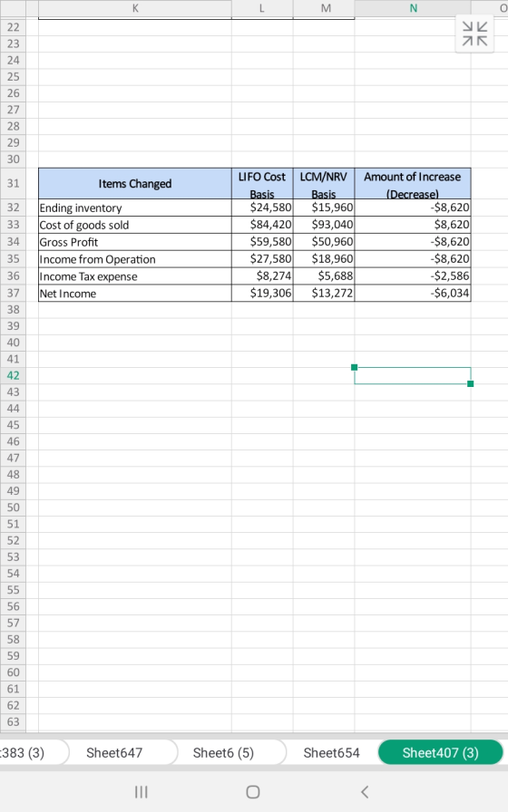Select the $59,580 cell

tap(262, 242)
